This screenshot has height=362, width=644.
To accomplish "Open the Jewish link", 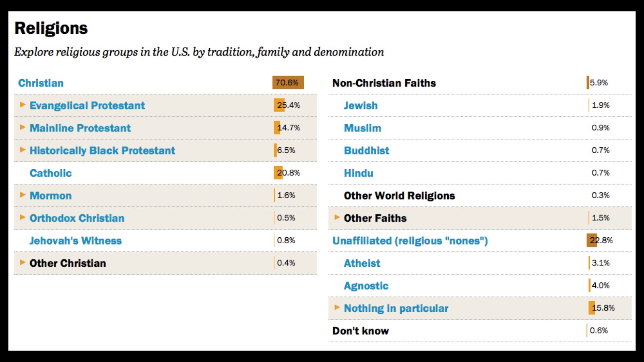I will coord(361,106).
